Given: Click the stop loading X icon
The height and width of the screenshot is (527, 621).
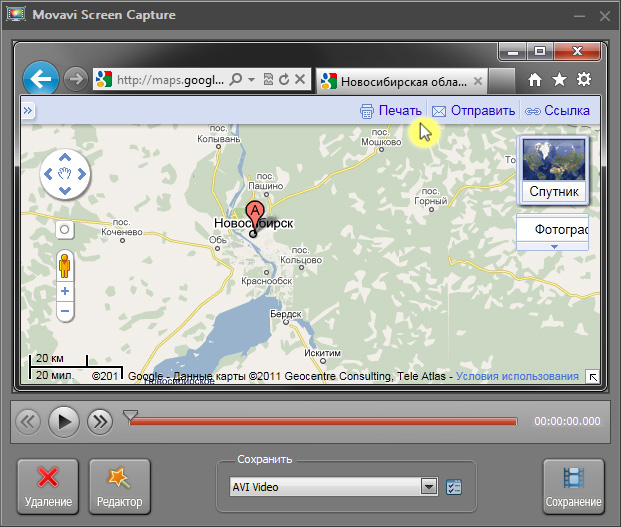Looking at the screenshot, I should [300, 79].
